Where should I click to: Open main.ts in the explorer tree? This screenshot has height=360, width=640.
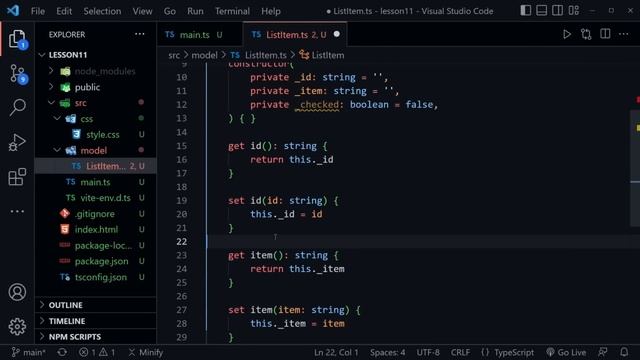point(96,182)
